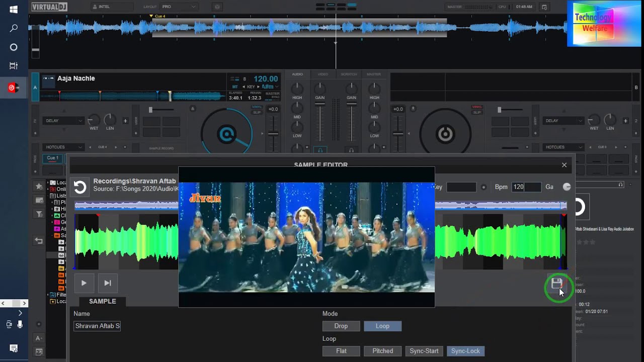Click the Aaja Nachle track title
The width and height of the screenshot is (644, 362).
pos(76,78)
